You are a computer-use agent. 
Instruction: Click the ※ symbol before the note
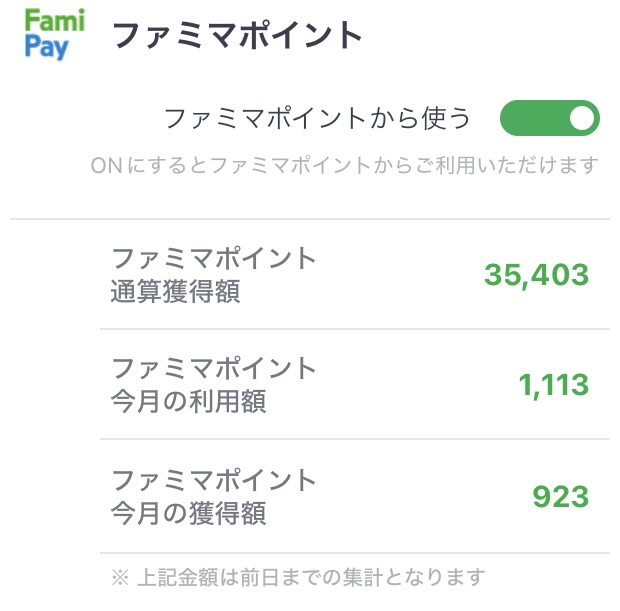[x=120, y=577]
